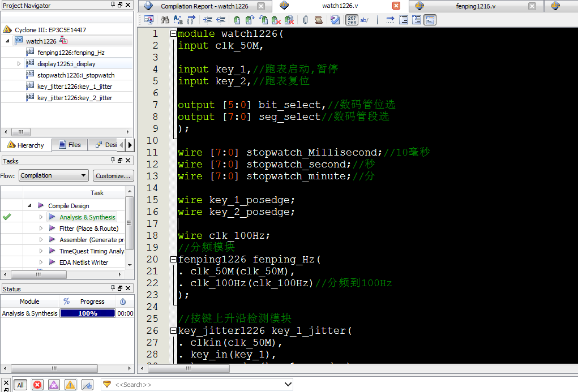Click the Find and Replace toolbar icon
This screenshot has width=578, height=392.
point(178,20)
